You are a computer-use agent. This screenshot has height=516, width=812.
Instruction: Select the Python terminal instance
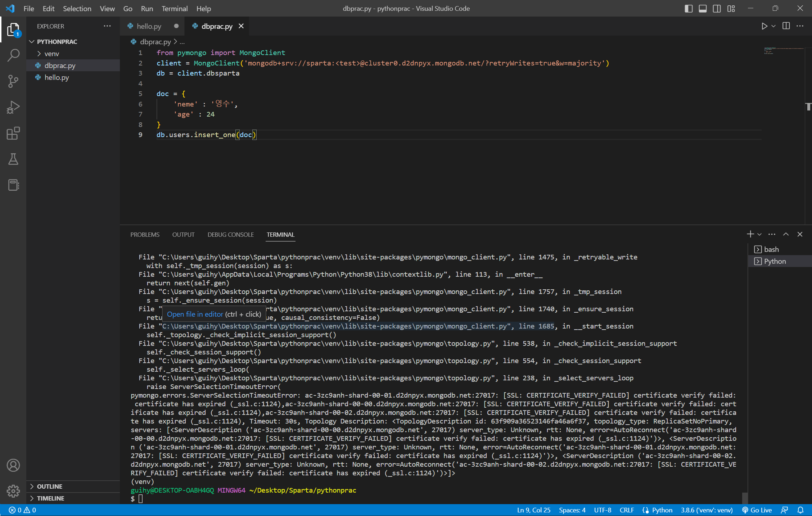pos(780,261)
